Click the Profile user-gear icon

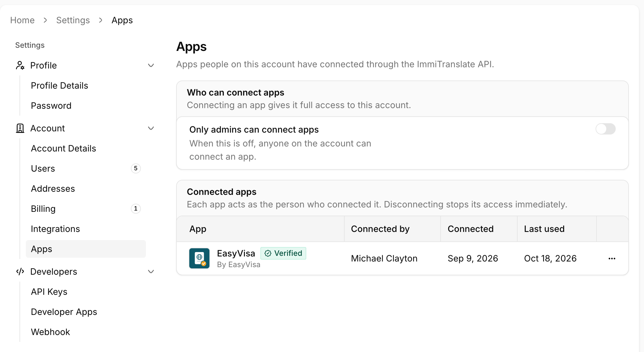point(20,65)
